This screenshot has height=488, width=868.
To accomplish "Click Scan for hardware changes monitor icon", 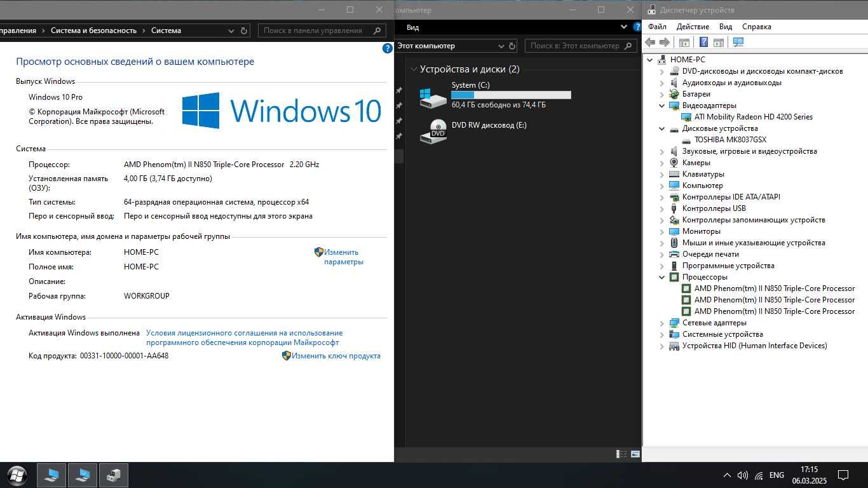I will point(738,42).
